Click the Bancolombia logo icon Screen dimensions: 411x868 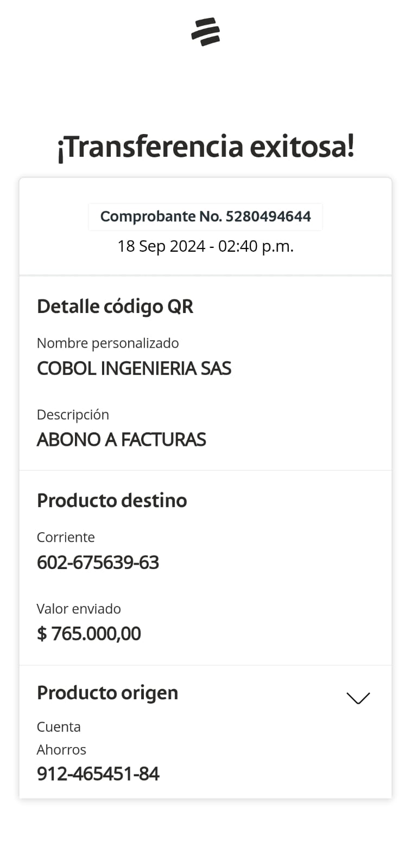pos(205,31)
